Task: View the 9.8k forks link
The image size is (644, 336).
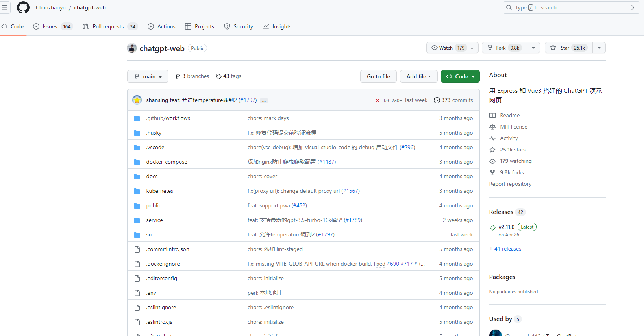Action: pos(512,172)
